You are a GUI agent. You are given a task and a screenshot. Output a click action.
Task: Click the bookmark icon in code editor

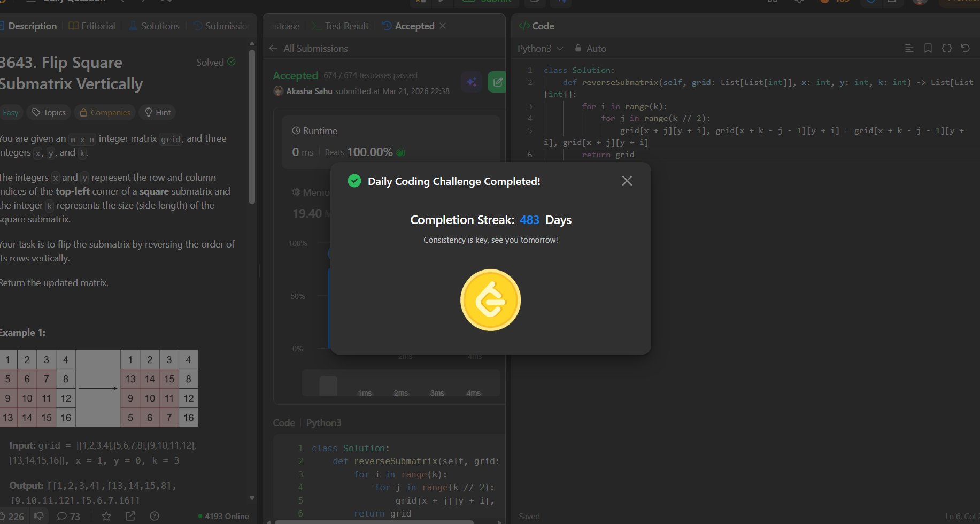928,48
